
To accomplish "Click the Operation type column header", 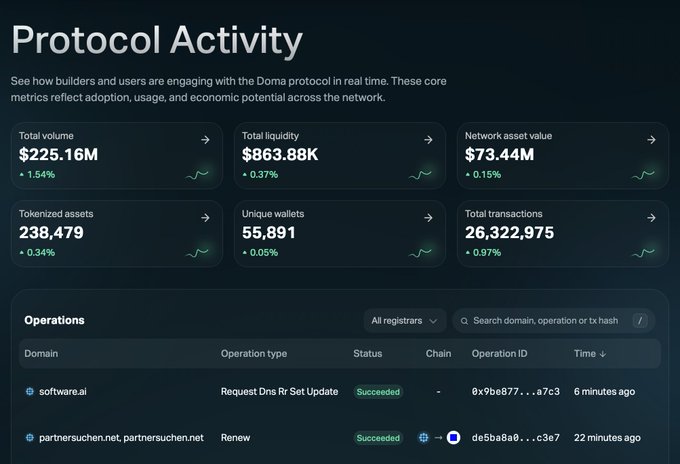I will pyautogui.click(x=254, y=353).
